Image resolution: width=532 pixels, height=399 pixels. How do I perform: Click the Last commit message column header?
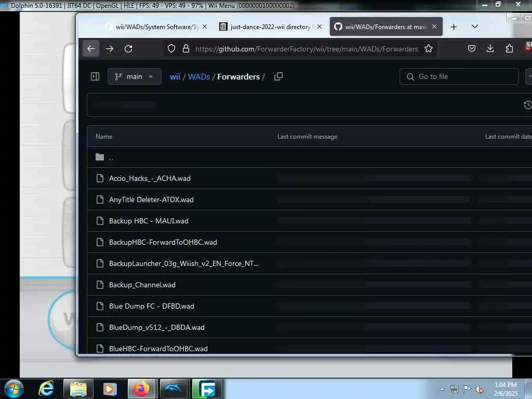[307, 137]
